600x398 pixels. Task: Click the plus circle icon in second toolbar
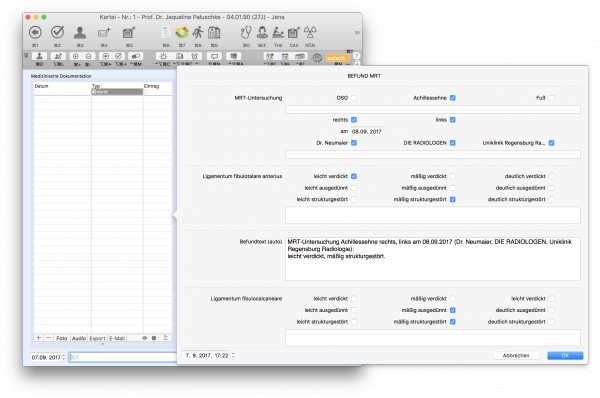click(76, 56)
